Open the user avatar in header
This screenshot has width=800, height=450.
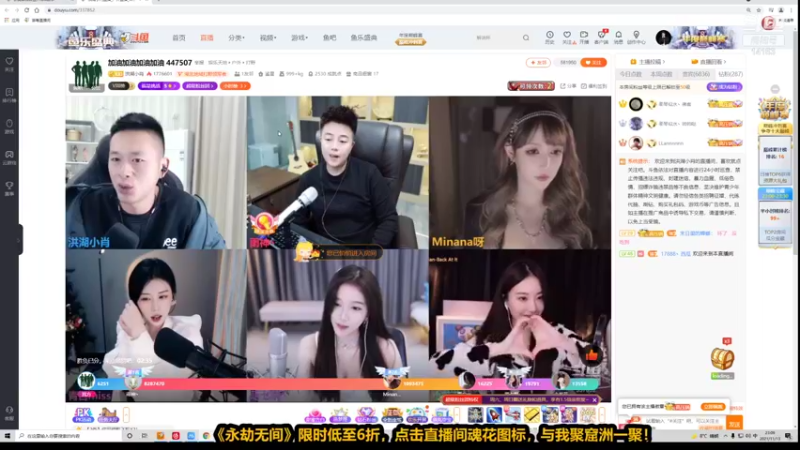pyautogui.click(x=663, y=37)
